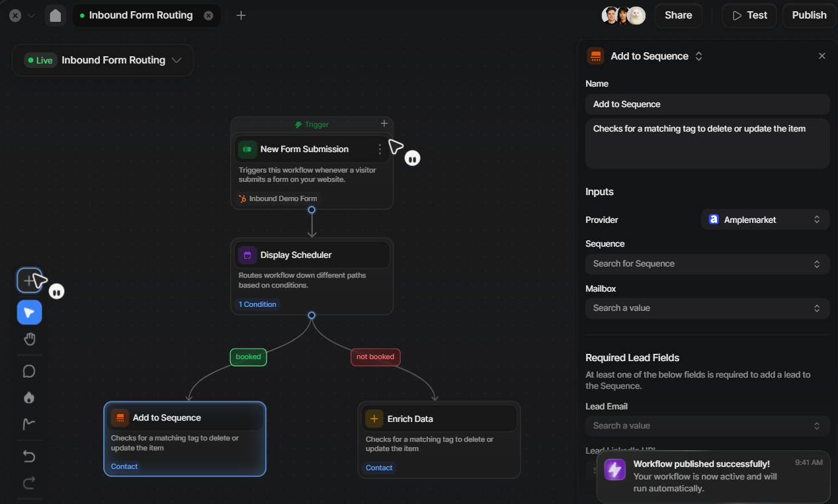Select the curve path tool
The height and width of the screenshot is (504, 838).
tap(29, 424)
